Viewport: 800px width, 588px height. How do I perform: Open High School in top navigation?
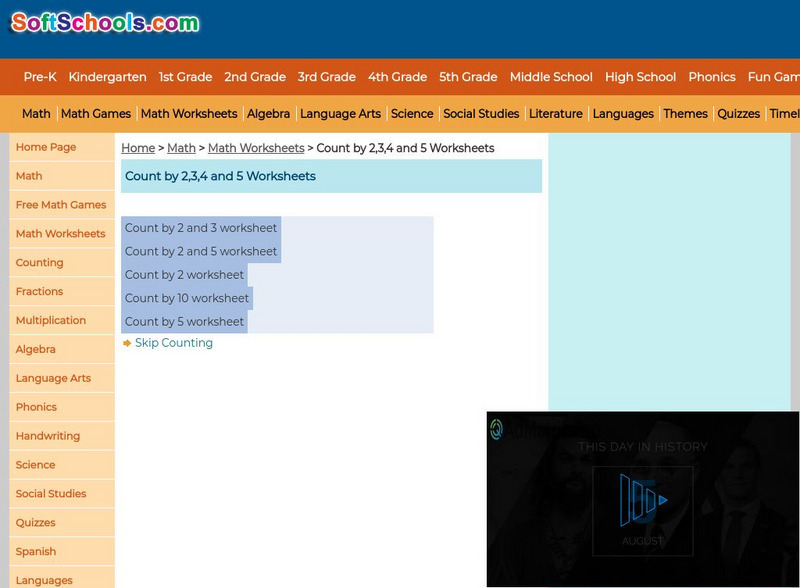[x=640, y=77]
